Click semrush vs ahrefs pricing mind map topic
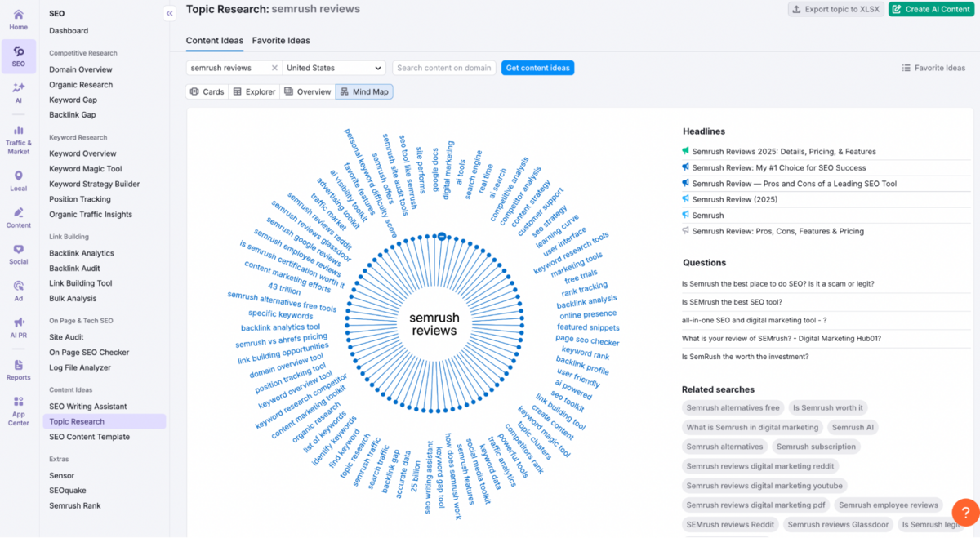 (x=281, y=340)
